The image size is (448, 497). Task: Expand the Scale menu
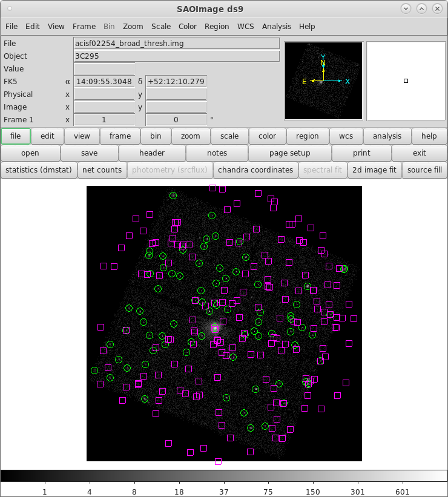161,27
